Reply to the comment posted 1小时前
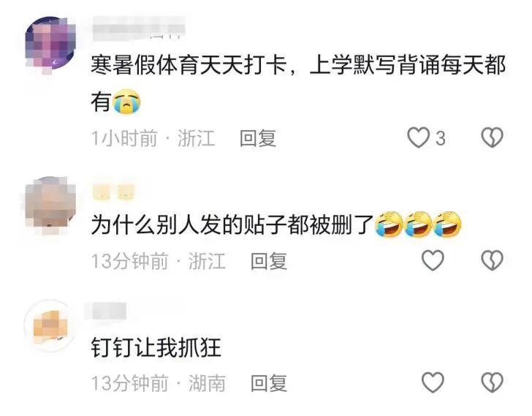Image resolution: width=532 pixels, height=416 pixels. point(258,138)
